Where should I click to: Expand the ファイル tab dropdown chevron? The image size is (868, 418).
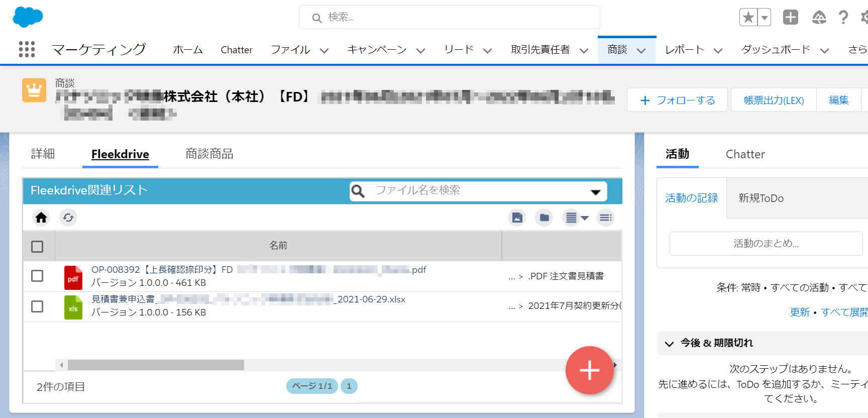coord(324,51)
